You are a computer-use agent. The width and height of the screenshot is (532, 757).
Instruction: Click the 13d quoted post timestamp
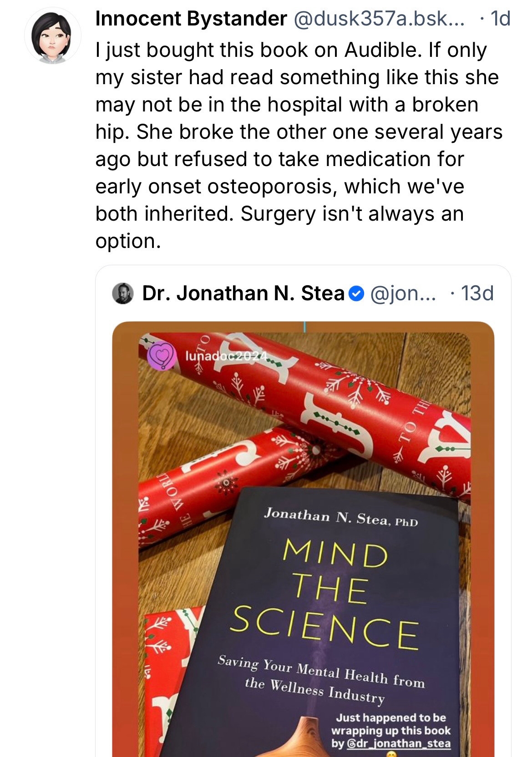coord(477,293)
